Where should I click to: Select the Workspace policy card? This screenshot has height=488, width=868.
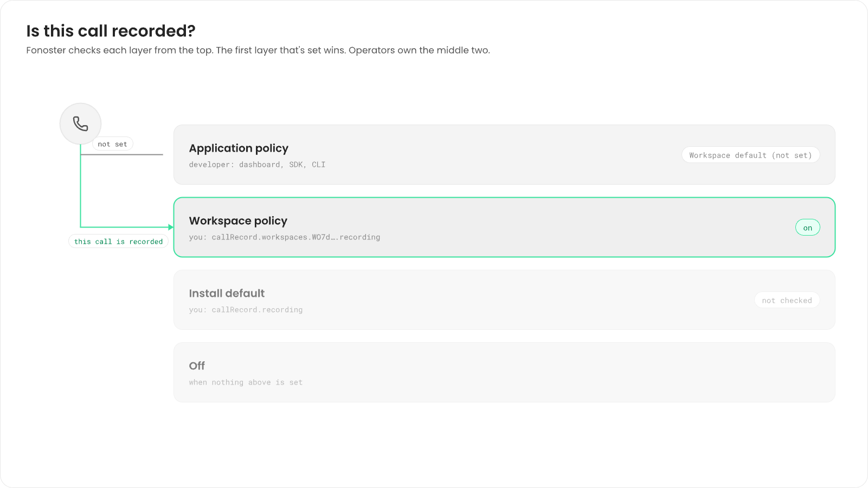coord(504,227)
